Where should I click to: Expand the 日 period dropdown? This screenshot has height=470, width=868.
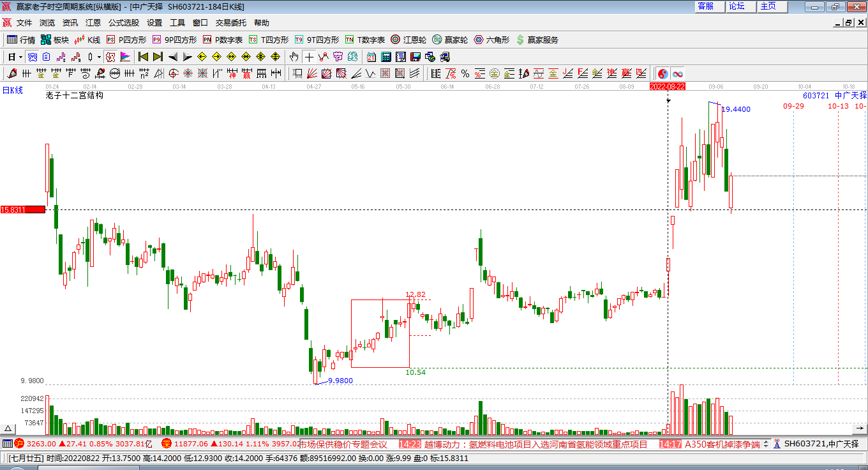click(20, 57)
